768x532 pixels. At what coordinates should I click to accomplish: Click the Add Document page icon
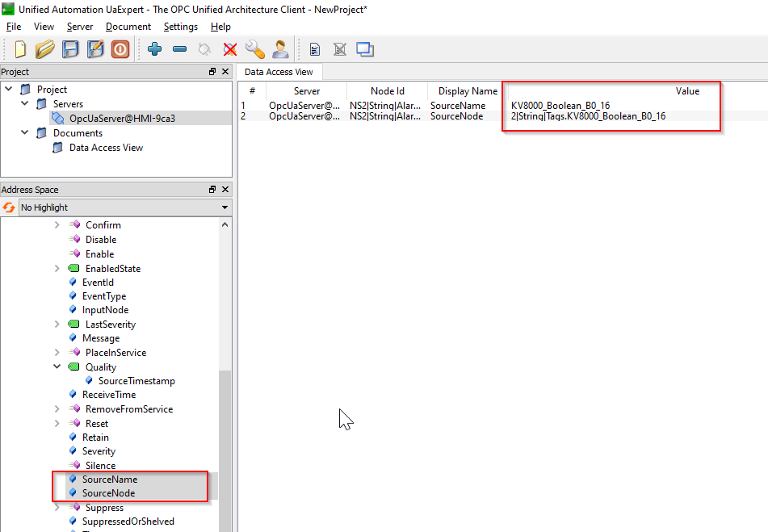[315, 49]
